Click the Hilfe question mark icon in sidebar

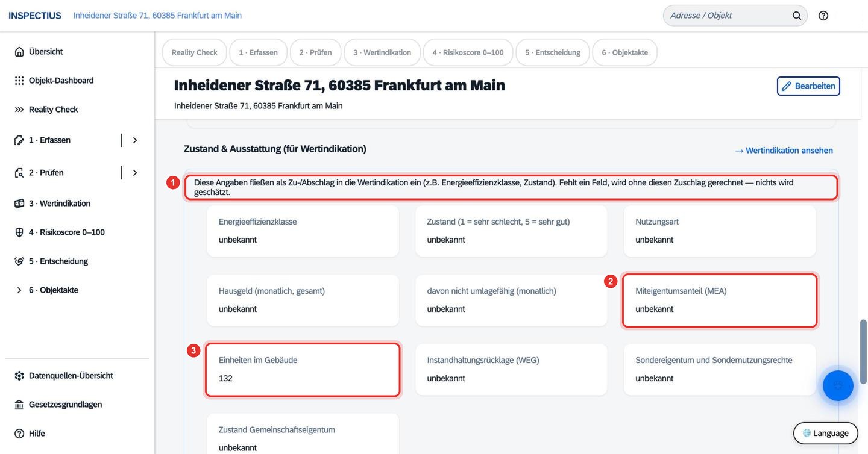click(x=19, y=434)
